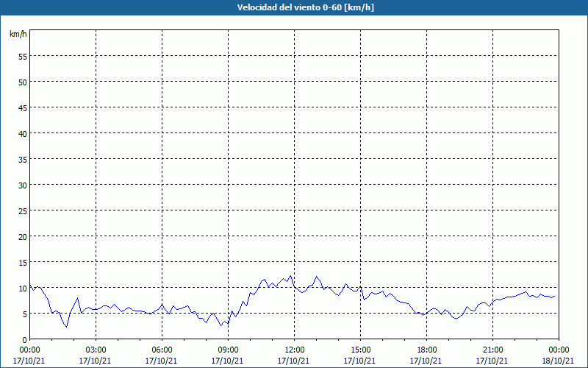Click the chart title 'Velocidad del viento 0-60'

click(293, 8)
